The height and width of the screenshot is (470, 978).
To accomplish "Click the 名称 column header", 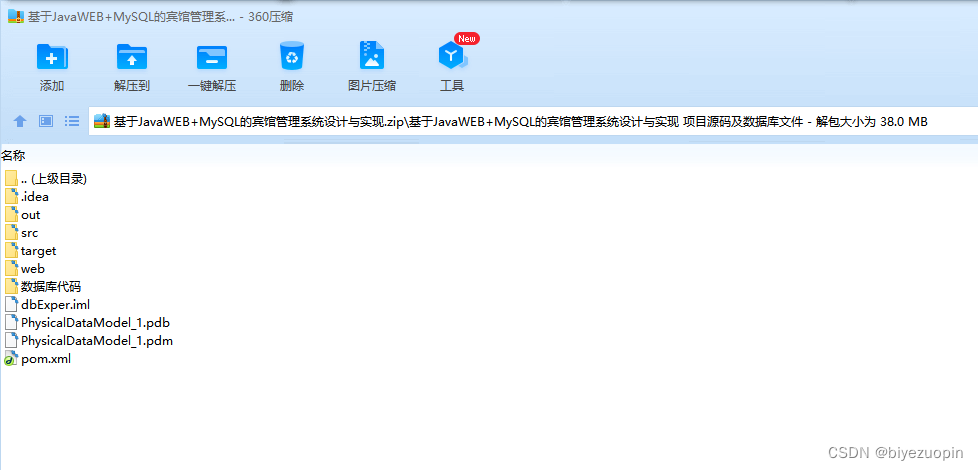I will [x=12, y=155].
